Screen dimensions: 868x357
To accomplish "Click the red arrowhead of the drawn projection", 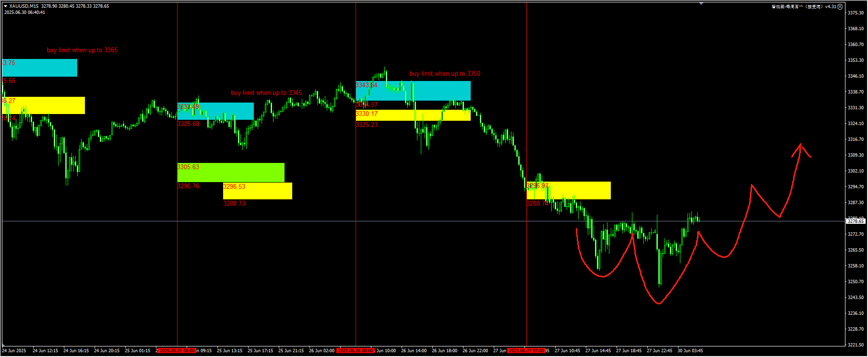I will pos(800,145).
